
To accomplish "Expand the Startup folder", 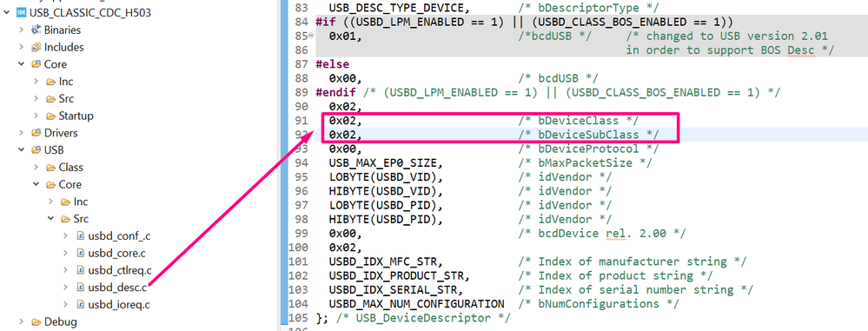I will point(36,116).
